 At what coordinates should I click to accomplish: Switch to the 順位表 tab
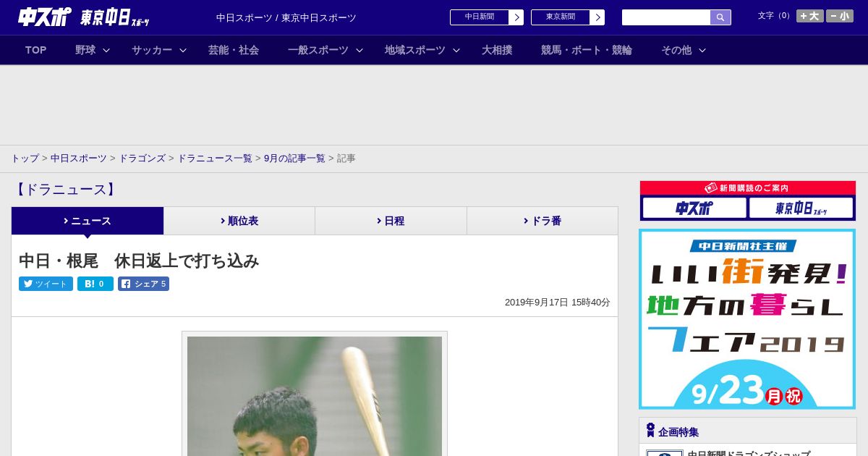pyautogui.click(x=239, y=221)
